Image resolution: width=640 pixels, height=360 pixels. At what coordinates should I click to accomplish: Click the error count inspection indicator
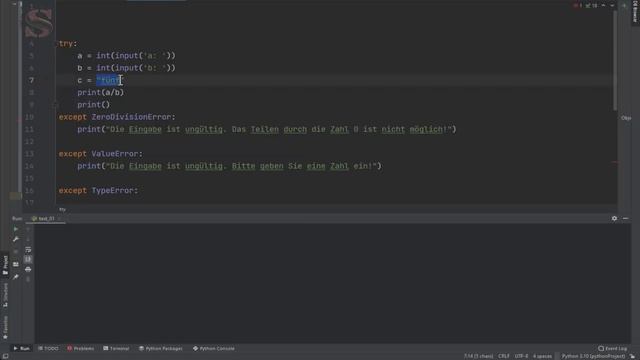pos(578,6)
